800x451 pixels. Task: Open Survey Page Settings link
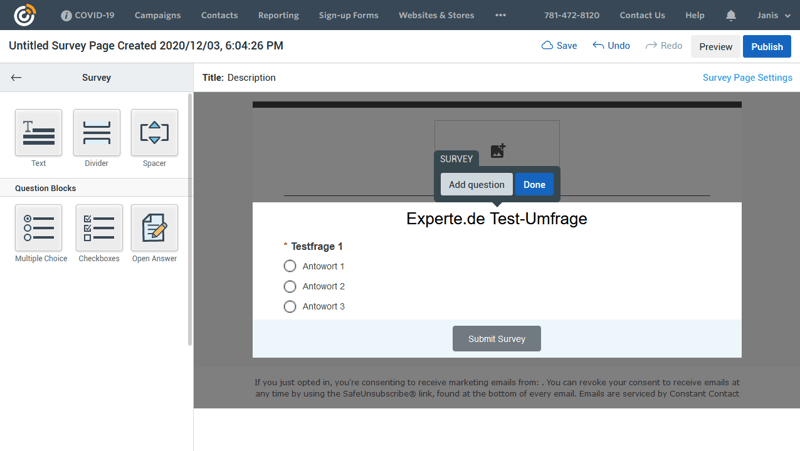pyautogui.click(x=747, y=77)
